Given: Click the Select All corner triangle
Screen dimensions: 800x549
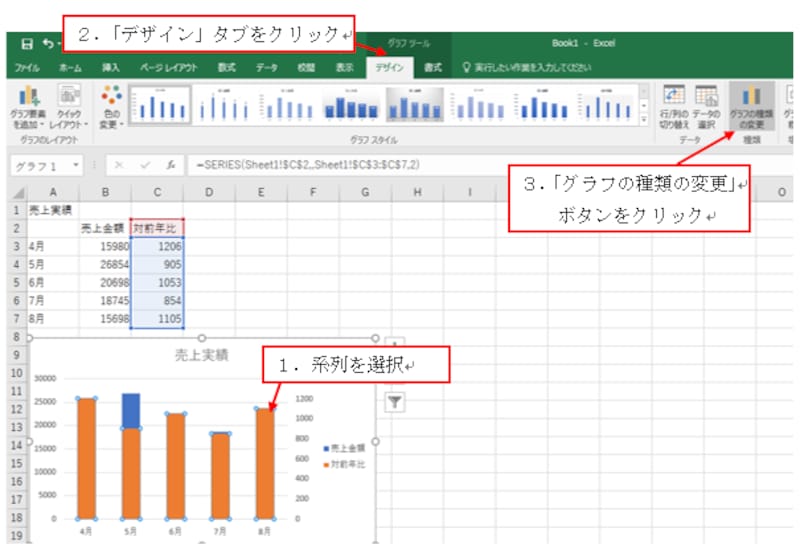Looking at the screenshot, I should click(18, 193).
